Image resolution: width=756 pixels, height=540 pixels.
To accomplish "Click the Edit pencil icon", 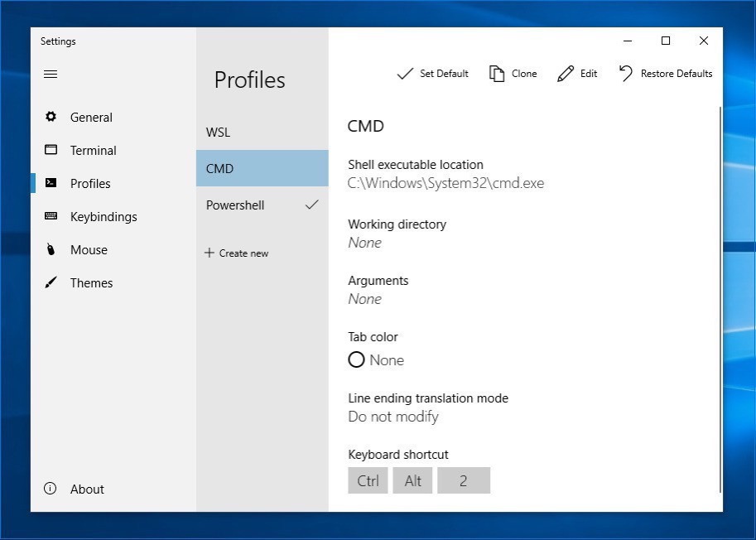I will (x=566, y=74).
